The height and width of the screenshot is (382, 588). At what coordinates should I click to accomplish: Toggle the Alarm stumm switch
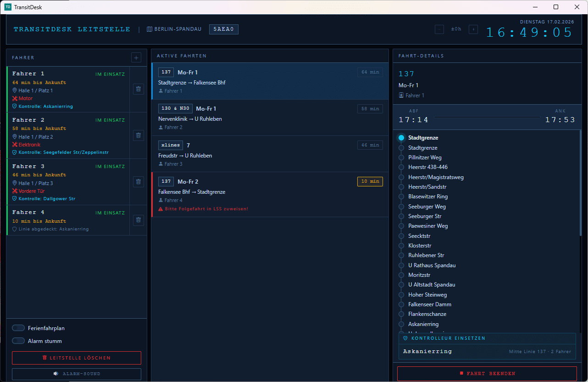tap(18, 341)
